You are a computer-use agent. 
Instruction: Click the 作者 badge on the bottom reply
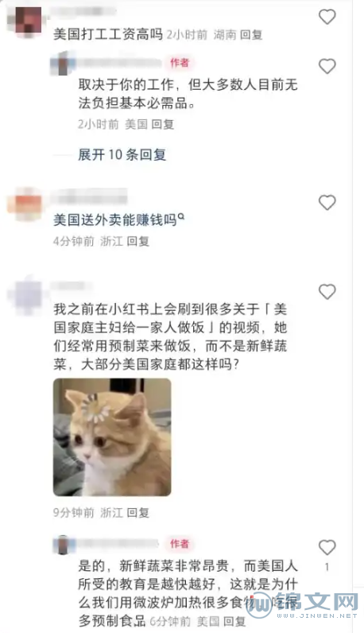coord(180,544)
